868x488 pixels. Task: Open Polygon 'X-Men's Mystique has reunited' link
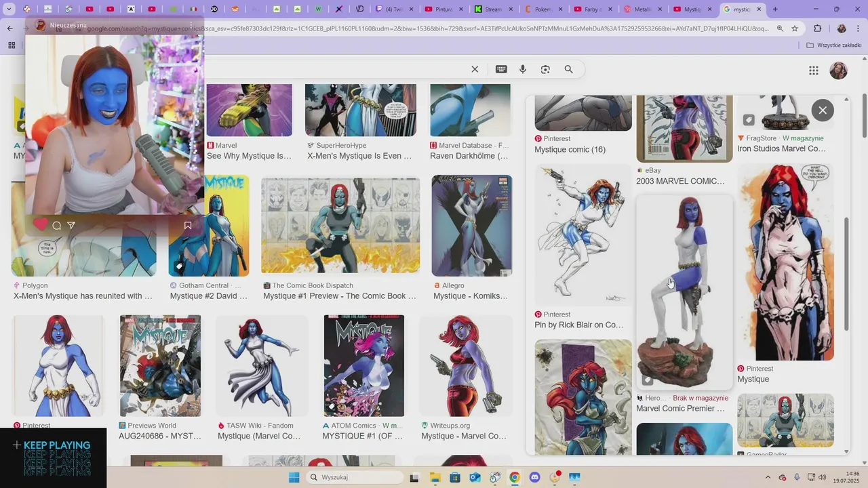point(83,296)
